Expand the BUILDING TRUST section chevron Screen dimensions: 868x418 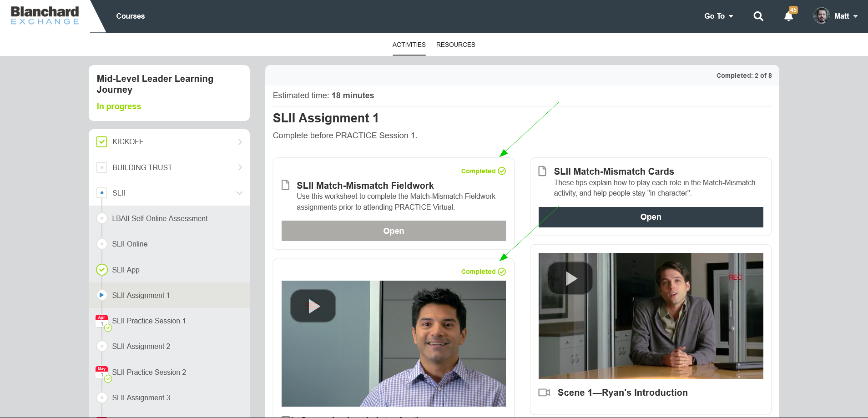click(240, 167)
